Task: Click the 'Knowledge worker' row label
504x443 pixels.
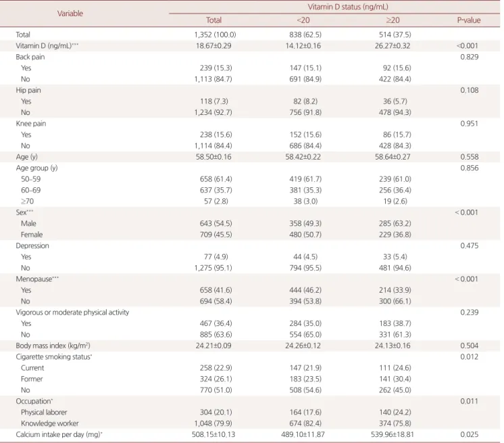Action: point(49,423)
